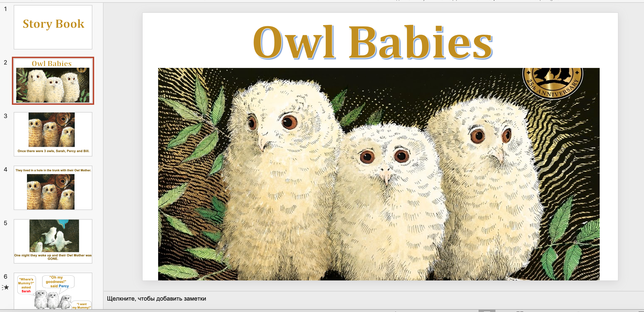Viewport: 644px width, 312px height.
Task: Click the slide number 3 label
Action: tap(5, 116)
